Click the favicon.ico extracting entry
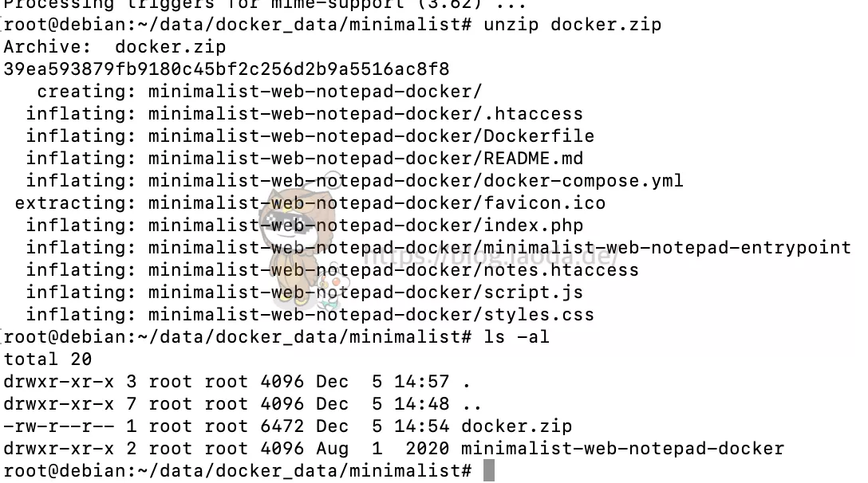This screenshot has height=483, width=868. (x=377, y=202)
